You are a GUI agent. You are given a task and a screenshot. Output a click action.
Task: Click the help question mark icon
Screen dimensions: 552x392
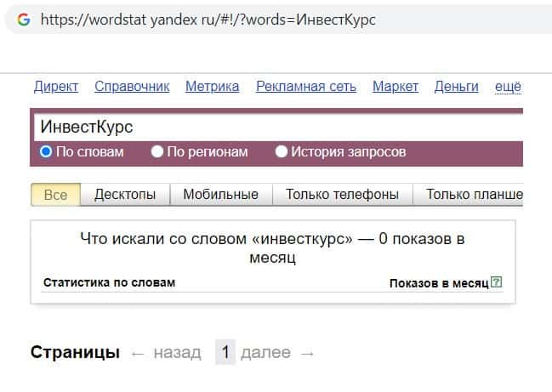coord(497,282)
